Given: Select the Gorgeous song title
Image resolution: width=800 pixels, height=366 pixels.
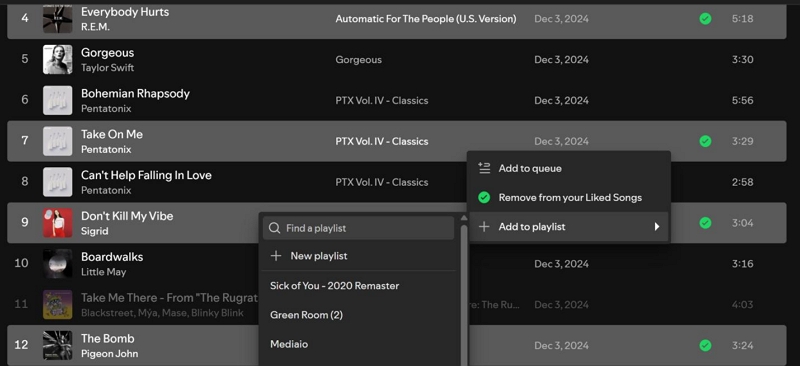Looking at the screenshot, I should [x=108, y=53].
